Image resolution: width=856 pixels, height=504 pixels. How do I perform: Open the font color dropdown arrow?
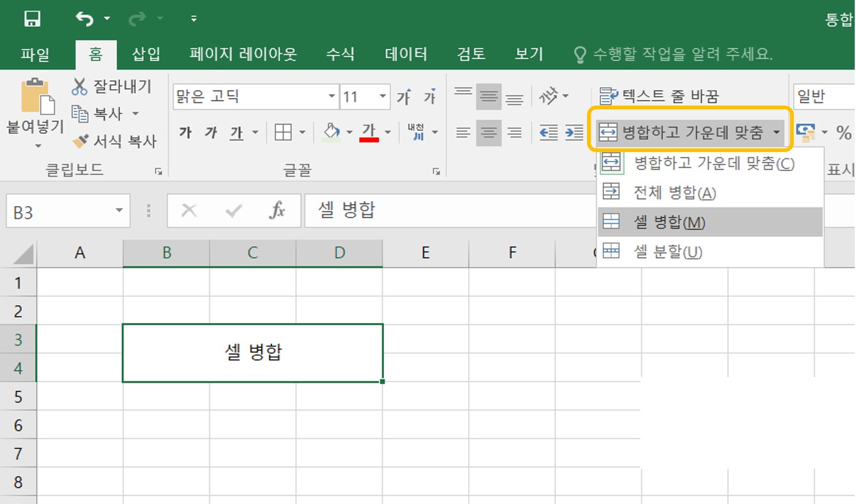[388, 132]
